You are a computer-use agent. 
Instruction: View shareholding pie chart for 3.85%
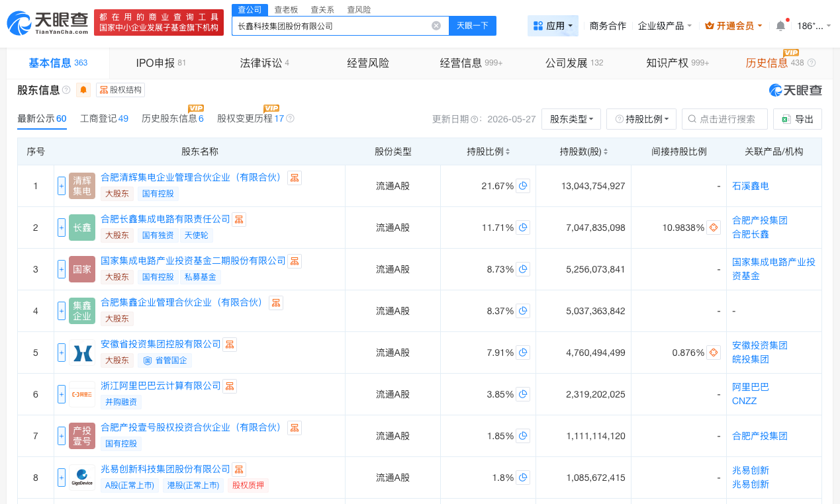pyautogui.click(x=524, y=394)
